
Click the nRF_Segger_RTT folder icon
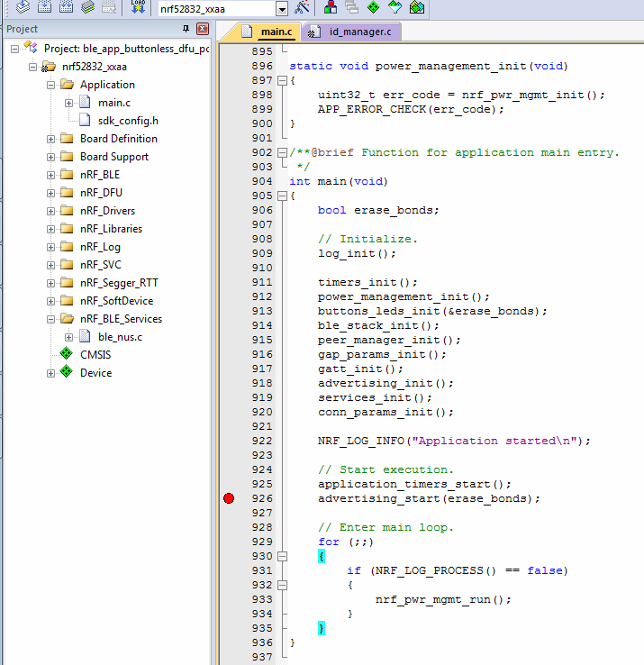pyautogui.click(x=67, y=282)
